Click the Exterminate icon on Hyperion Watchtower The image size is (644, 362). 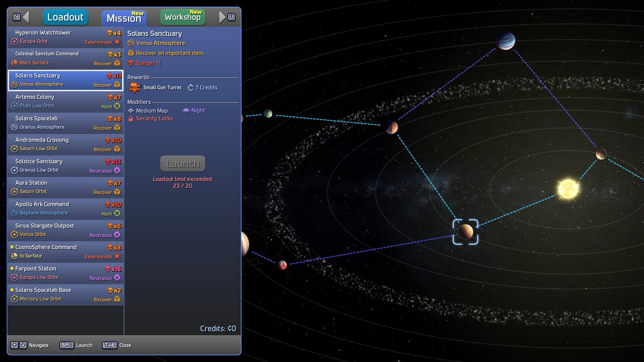[x=116, y=42]
